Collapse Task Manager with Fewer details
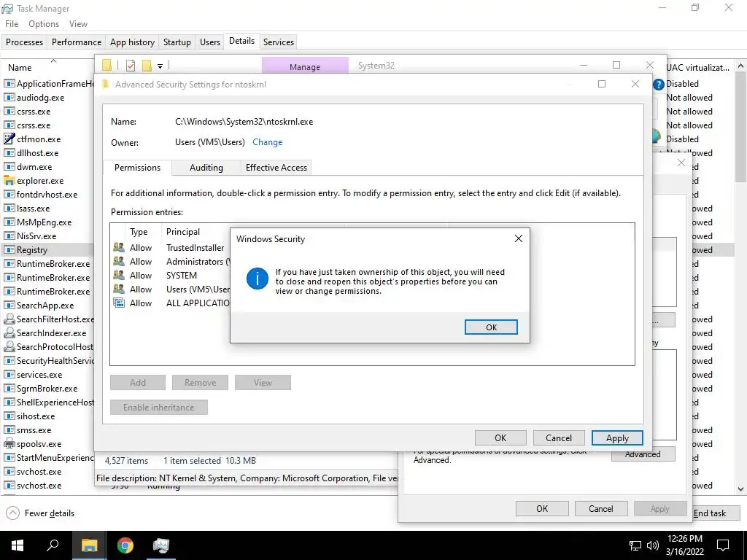 (40, 513)
